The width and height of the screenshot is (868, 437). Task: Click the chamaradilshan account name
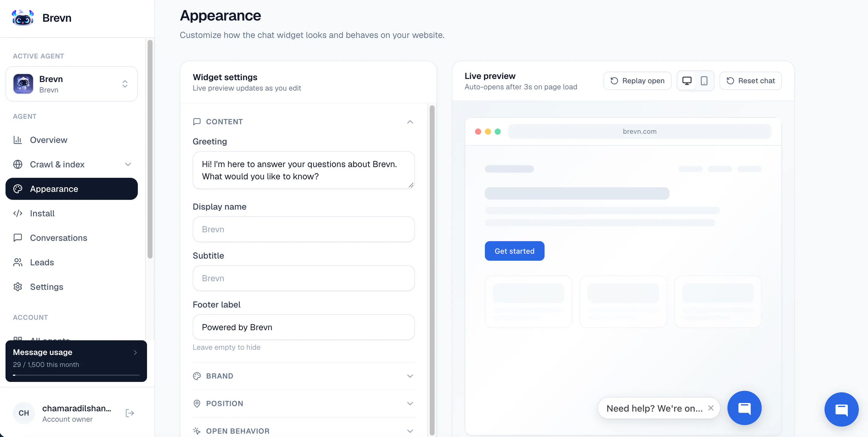click(x=77, y=408)
